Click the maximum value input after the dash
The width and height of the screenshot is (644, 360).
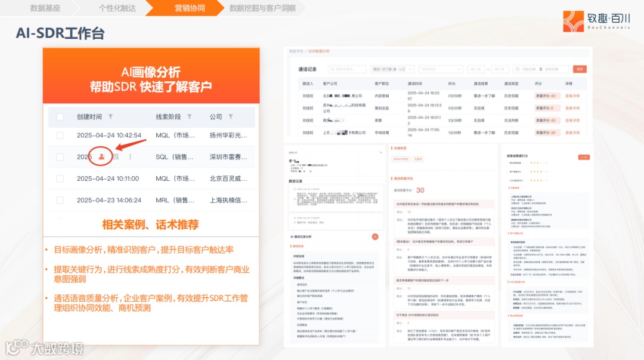click(x=500, y=69)
